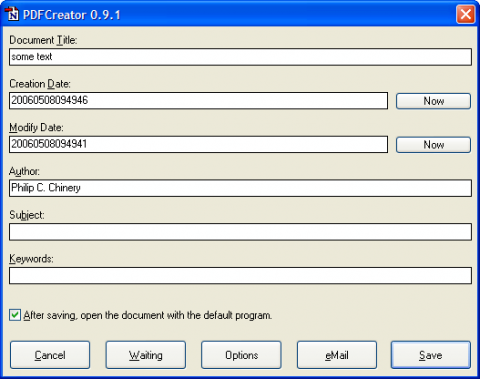Viewport: 480px width, 379px height.
Task: Click the empty Subject field
Action: [x=240, y=232]
